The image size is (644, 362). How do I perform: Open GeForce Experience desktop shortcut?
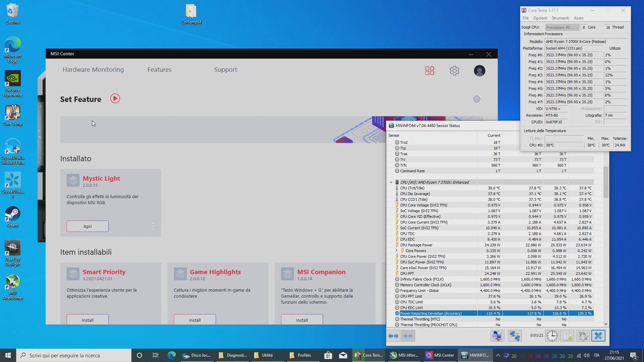point(13,83)
